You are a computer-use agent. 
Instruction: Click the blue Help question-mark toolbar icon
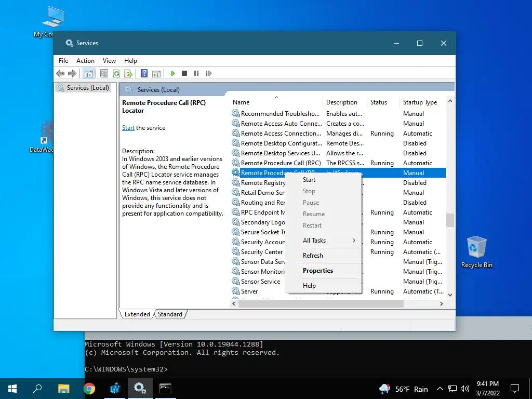pos(144,73)
